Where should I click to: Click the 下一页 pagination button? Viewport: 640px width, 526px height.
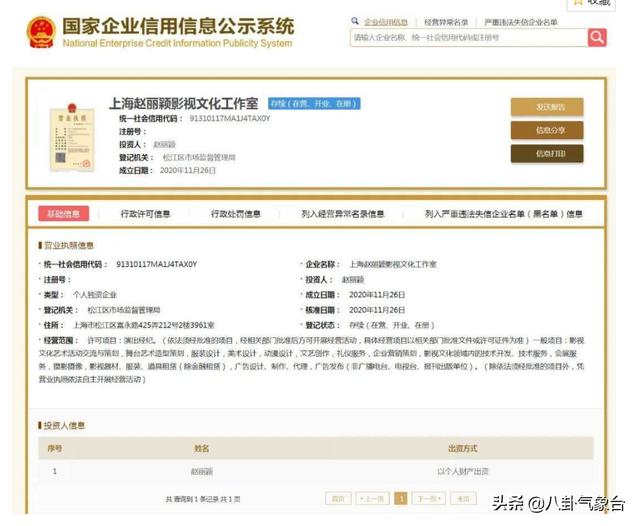click(429, 499)
